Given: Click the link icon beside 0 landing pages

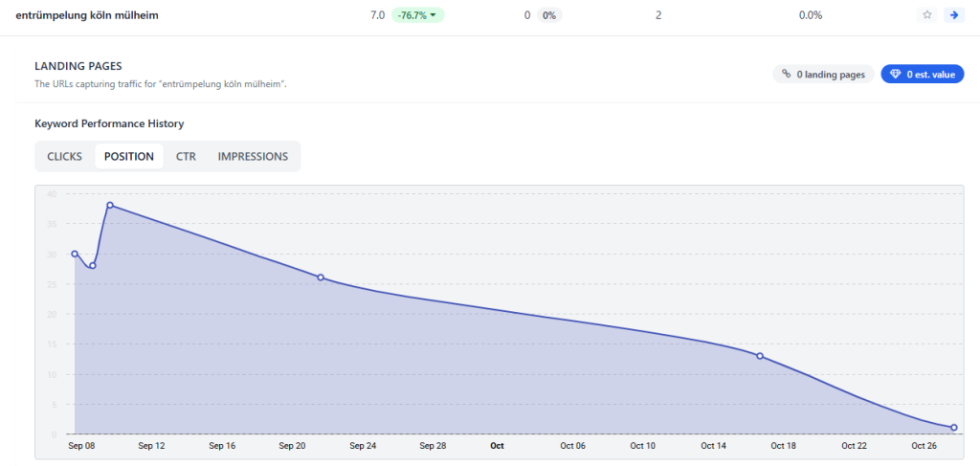Looking at the screenshot, I should click(x=786, y=74).
